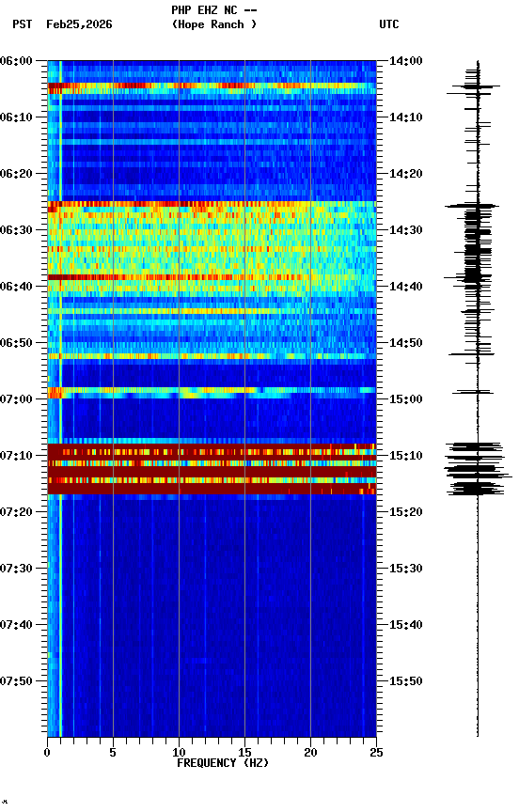519x812 pixels.
Task: Click the 14:50 UTC time label
Action: (406, 343)
